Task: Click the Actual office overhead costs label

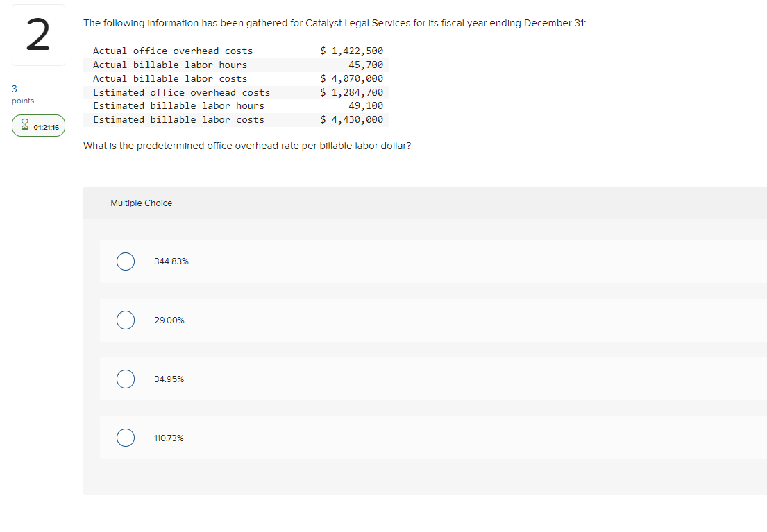Action: click(x=173, y=51)
